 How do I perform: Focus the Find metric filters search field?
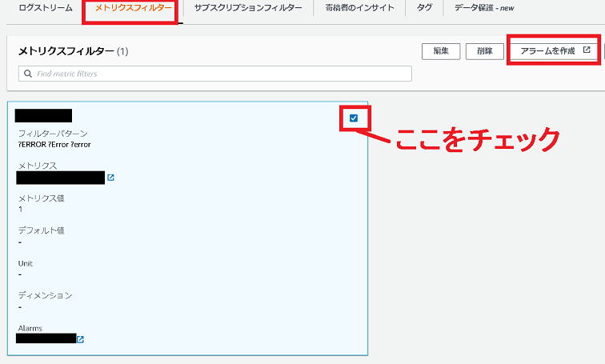[215, 74]
